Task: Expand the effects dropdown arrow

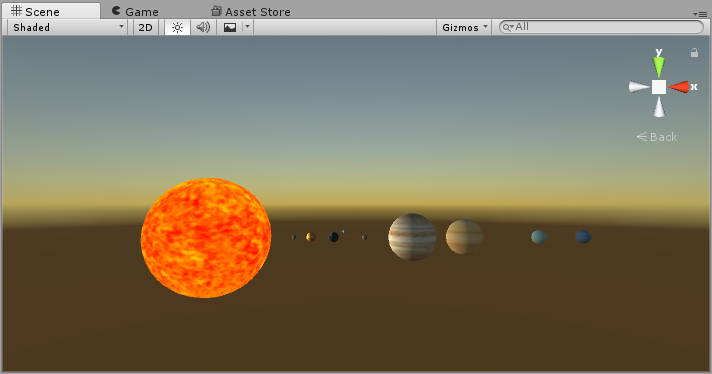Action: click(x=247, y=27)
